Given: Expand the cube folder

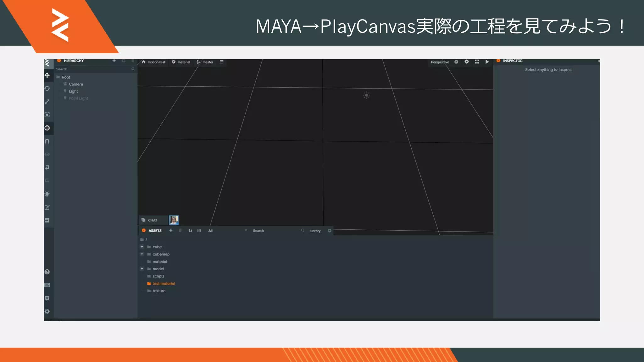Looking at the screenshot, I should click(142, 247).
